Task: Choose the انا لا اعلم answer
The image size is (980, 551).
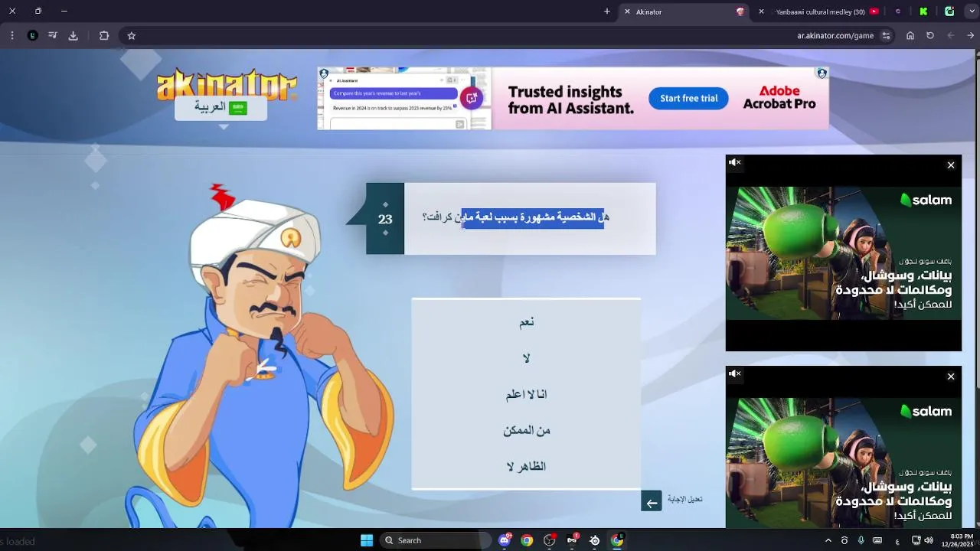Action: pyautogui.click(x=526, y=394)
